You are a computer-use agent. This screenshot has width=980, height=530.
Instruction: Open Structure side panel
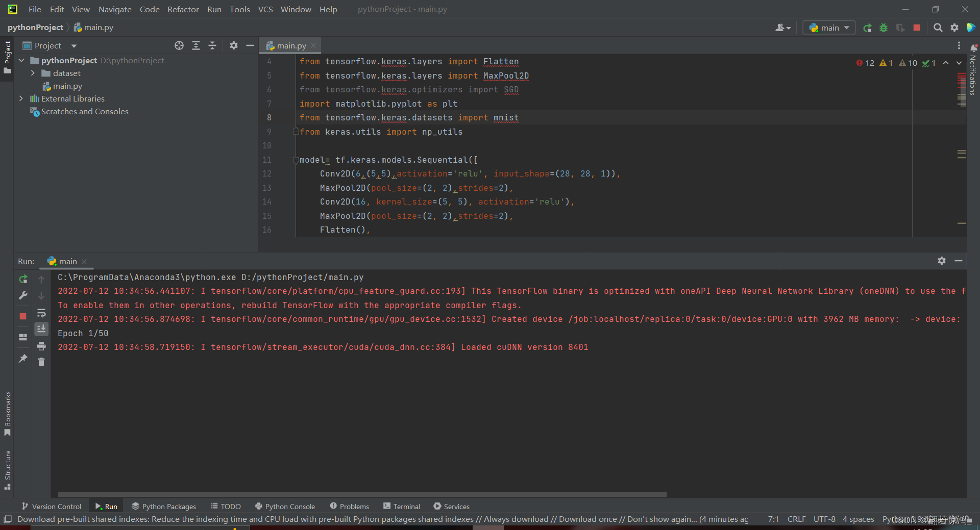[7, 470]
